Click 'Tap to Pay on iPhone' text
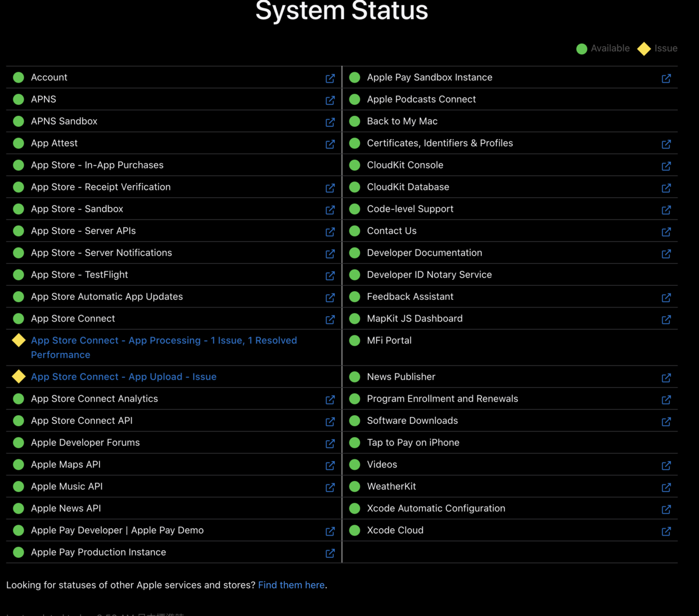Viewport: 699px width, 616px height. pyautogui.click(x=413, y=442)
